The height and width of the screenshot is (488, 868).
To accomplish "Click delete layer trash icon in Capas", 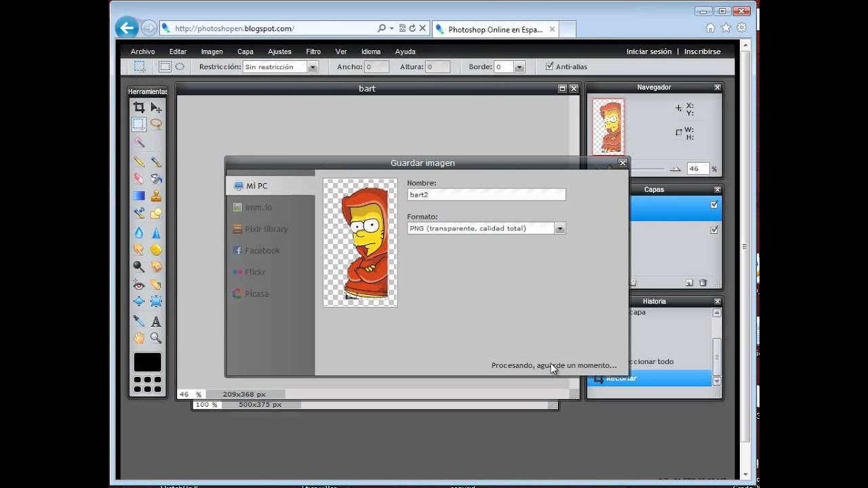I will [703, 283].
